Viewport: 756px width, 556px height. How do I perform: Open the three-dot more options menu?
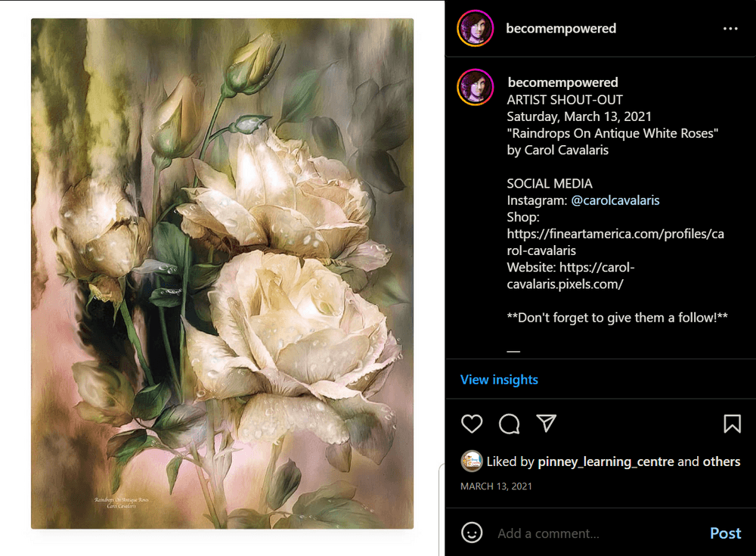point(730,29)
